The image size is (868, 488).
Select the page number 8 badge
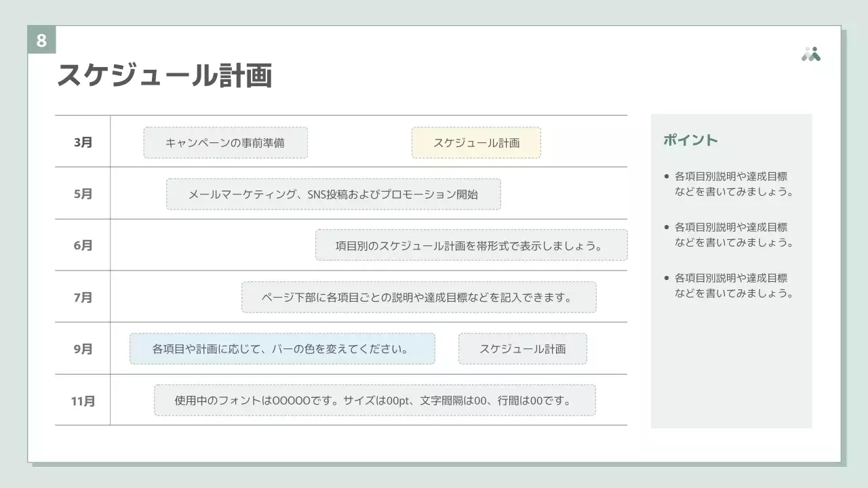[41, 40]
